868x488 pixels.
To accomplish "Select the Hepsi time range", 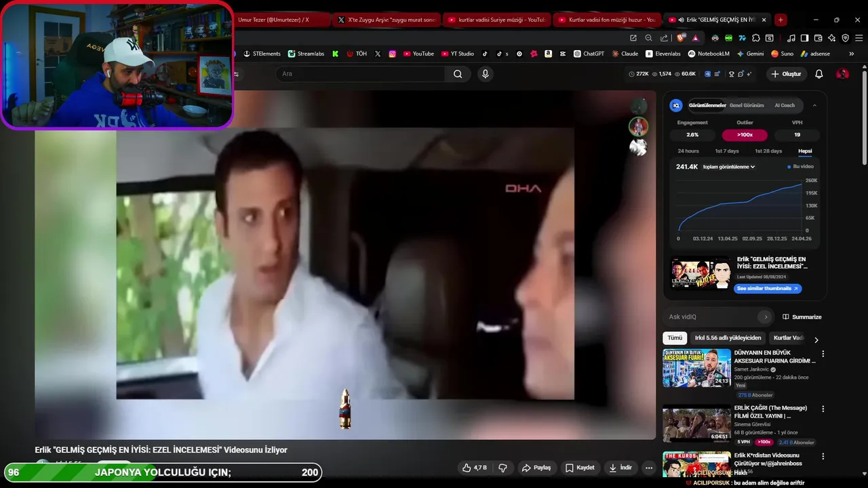I will coord(805,151).
